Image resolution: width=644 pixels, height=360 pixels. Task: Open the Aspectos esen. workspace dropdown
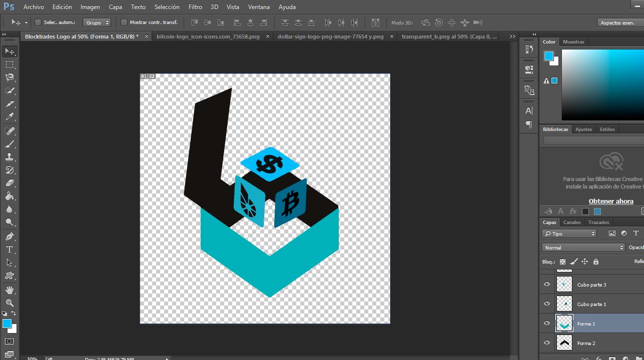tap(619, 22)
